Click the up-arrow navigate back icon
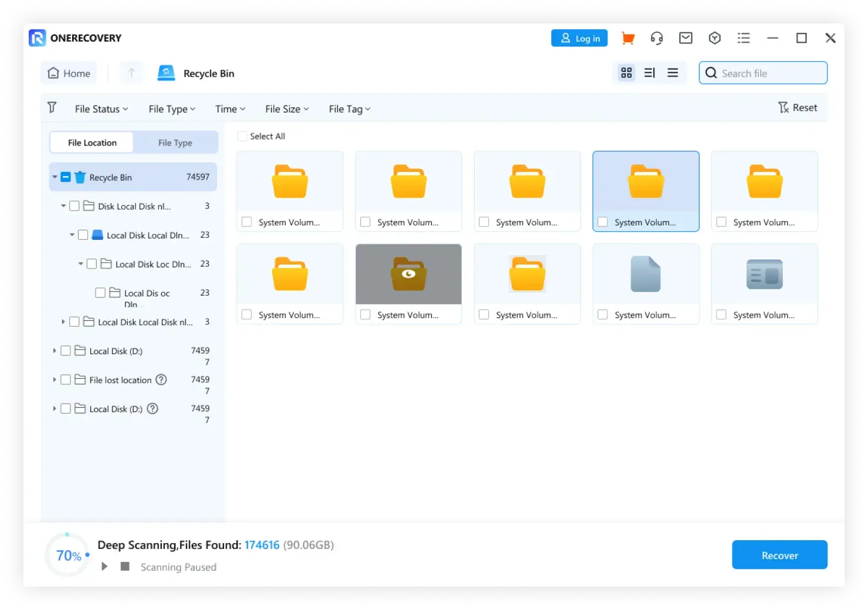Image resolution: width=868 pixels, height=610 pixels. tap(131, 73)
